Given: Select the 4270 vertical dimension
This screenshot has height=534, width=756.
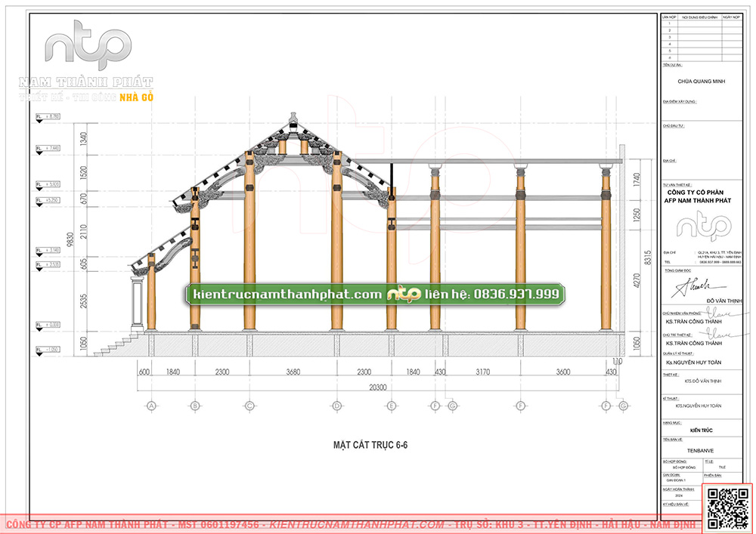Looking at the screenshot, I should pos(637,281).
